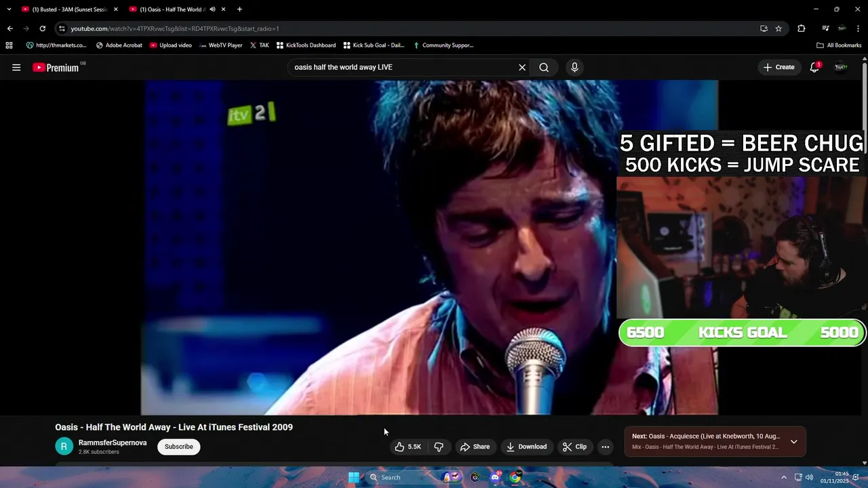Subscribe to RammsferSupernova
The width and height of the screenshot is (868, 488).
[179, 447]
